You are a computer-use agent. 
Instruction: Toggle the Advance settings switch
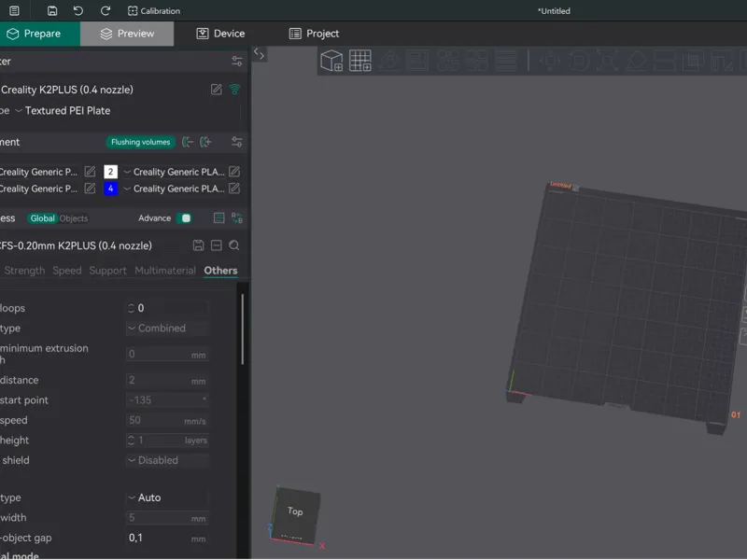tap(184, 218)
